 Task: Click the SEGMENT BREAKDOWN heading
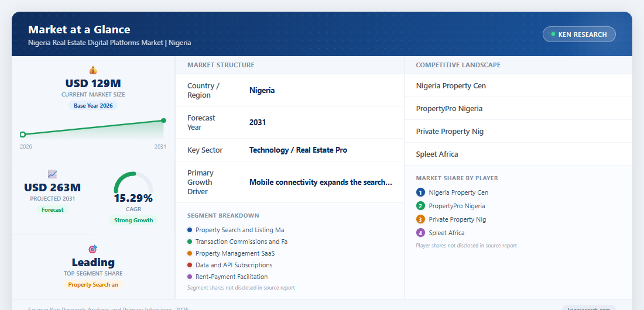224,216
